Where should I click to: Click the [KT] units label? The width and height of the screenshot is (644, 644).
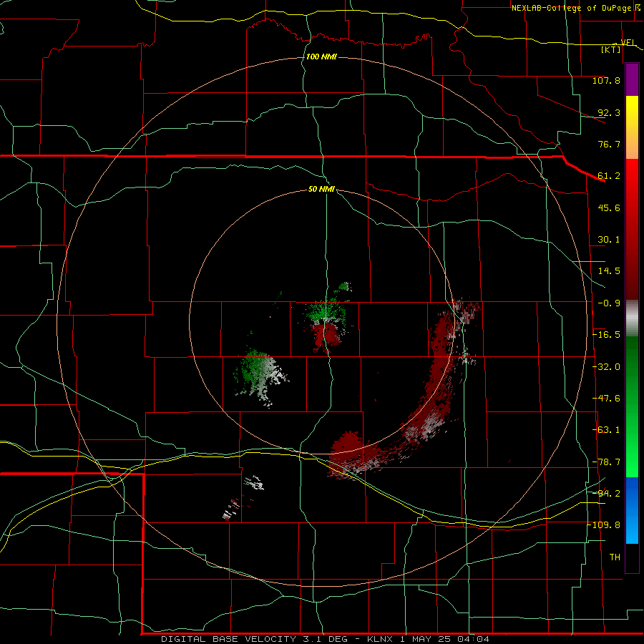pos(611,49)
